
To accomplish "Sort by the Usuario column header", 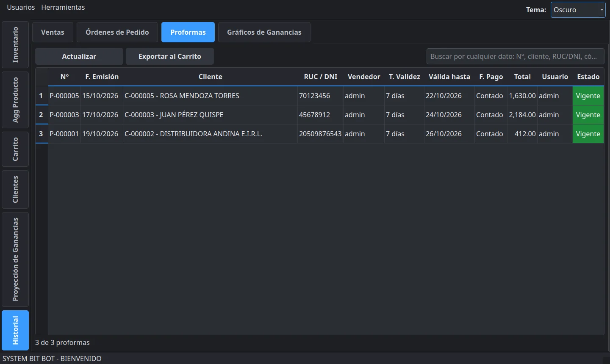I will (x=555, y=77).
